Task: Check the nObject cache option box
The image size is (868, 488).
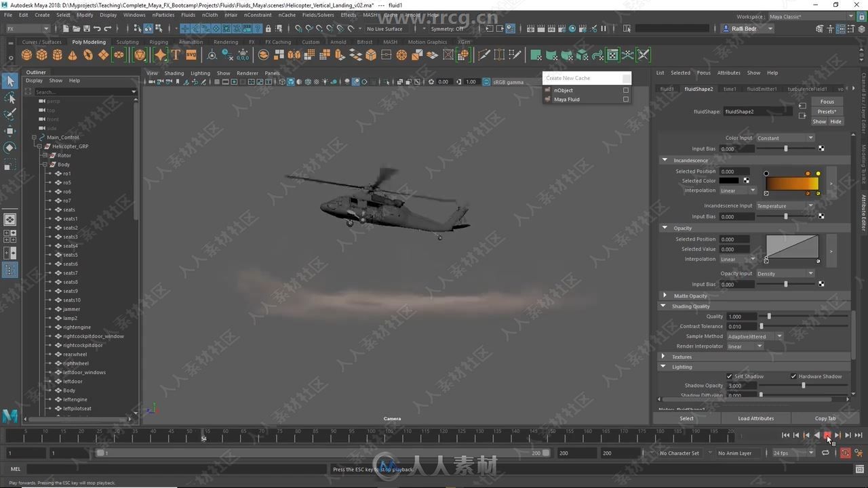Action: [x=626, y=90]
